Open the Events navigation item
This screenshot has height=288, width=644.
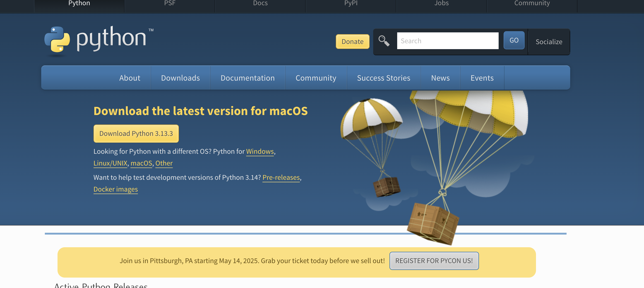[x=482, y=78]
